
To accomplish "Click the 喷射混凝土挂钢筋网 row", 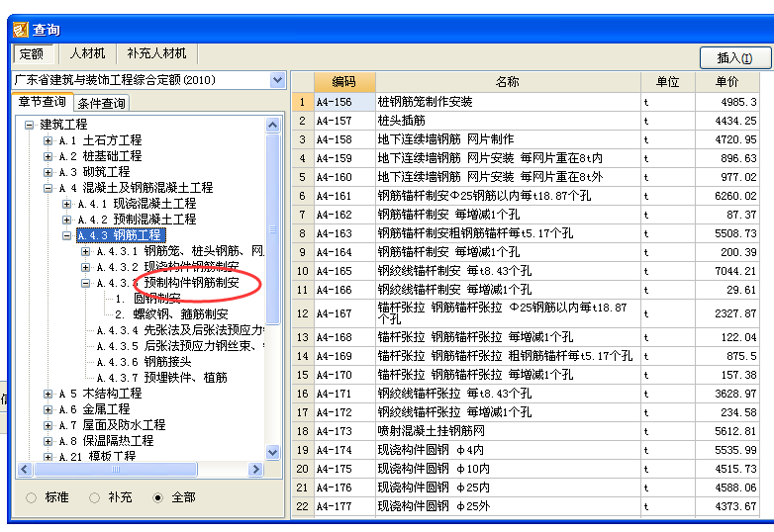I will 508,431.
